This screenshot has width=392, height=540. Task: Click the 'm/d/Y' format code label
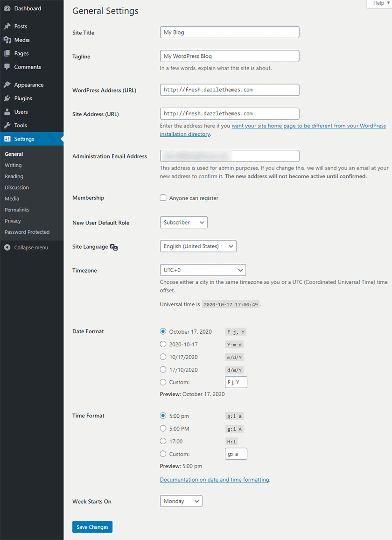tap(235, 358)
